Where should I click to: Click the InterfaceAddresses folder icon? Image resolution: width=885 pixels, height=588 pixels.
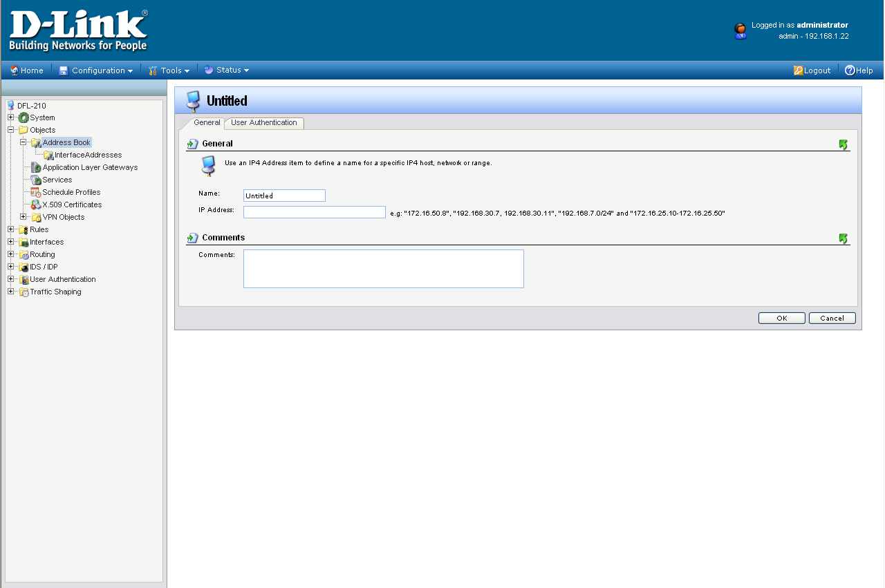pyautogui.click(x=48, y=155)
